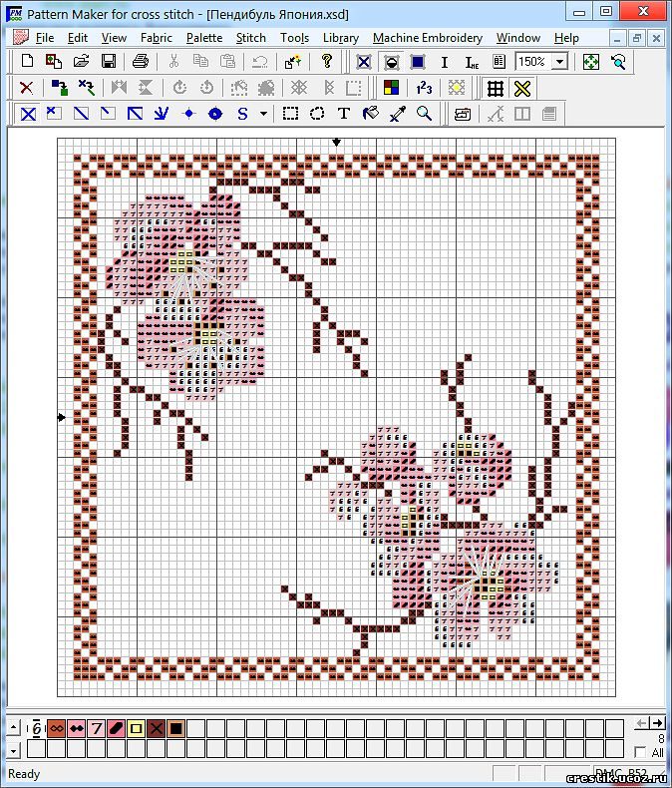Viewport: 672px width, 788px height.
Task: Select the Text tool T icon
Action: coord(344,114)
